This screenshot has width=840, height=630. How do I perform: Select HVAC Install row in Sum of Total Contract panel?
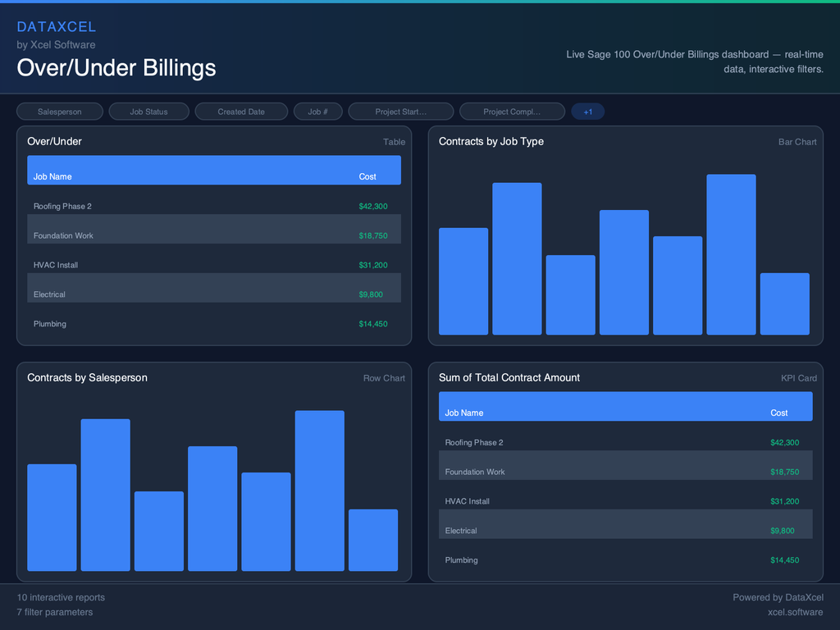[625, 501]
